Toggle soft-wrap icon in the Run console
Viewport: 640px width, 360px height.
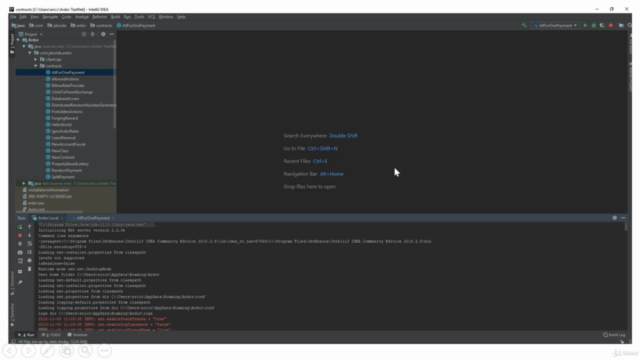[29, 244]
